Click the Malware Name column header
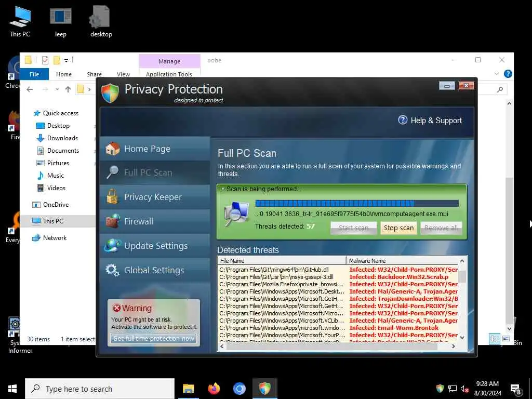Image resolution: width=532 pixels, height=399 pixels. [402, 261]
